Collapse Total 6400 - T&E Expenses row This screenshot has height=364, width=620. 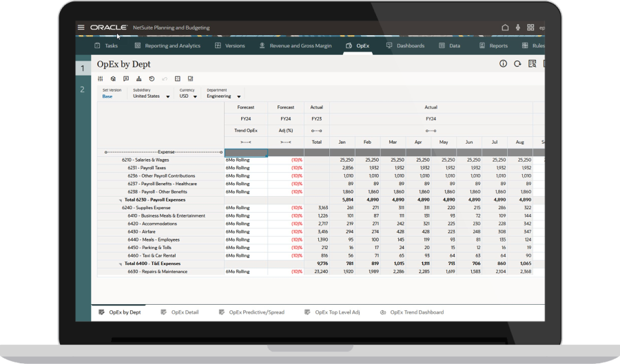click(121, 264)
